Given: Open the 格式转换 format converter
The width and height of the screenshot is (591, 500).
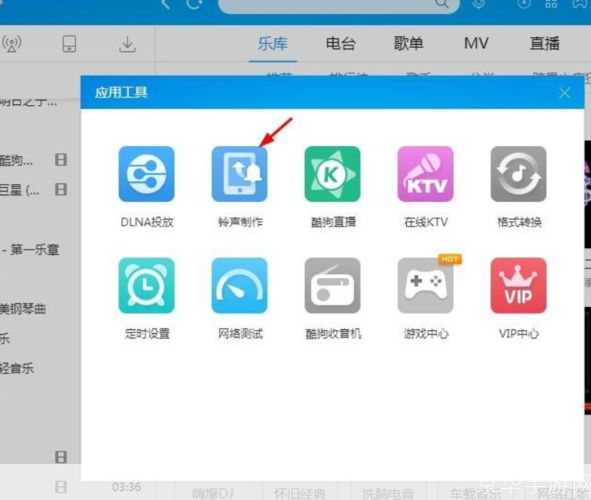Looking at the screenshot, I should (518, 174).
